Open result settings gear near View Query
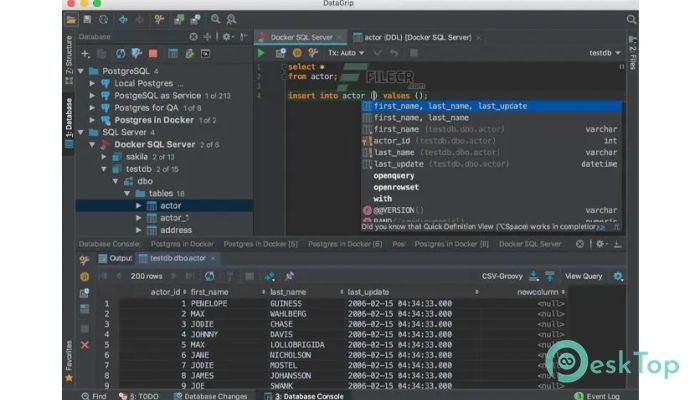 click(x=618, y=276)
